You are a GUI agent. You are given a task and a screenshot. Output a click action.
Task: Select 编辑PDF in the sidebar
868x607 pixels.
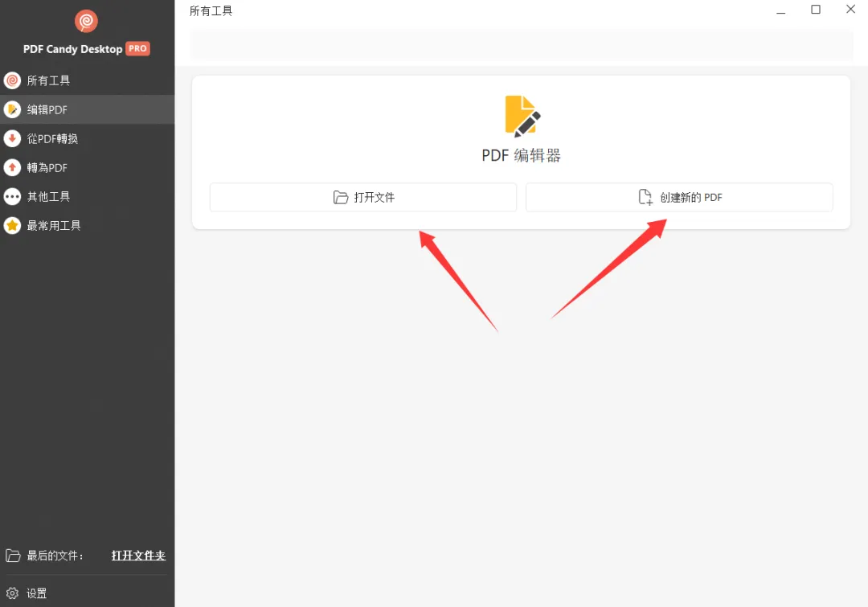coord(87,109)
